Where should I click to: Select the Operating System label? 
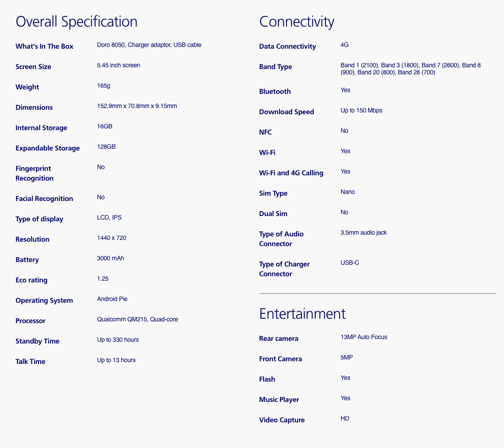[44, 301]
